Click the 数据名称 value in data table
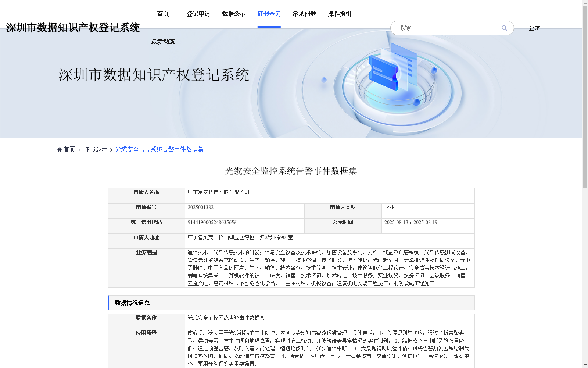588x368 pixels. pyautogui.click(x=226, y=318)
